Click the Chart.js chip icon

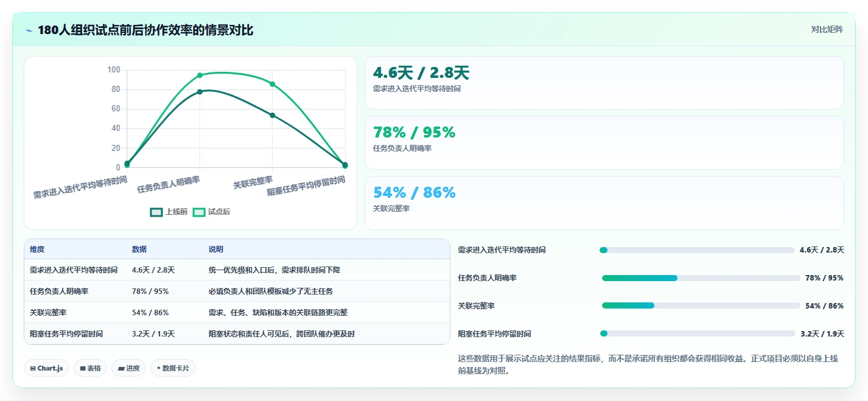pyautogui.click(x=32, y=368)
